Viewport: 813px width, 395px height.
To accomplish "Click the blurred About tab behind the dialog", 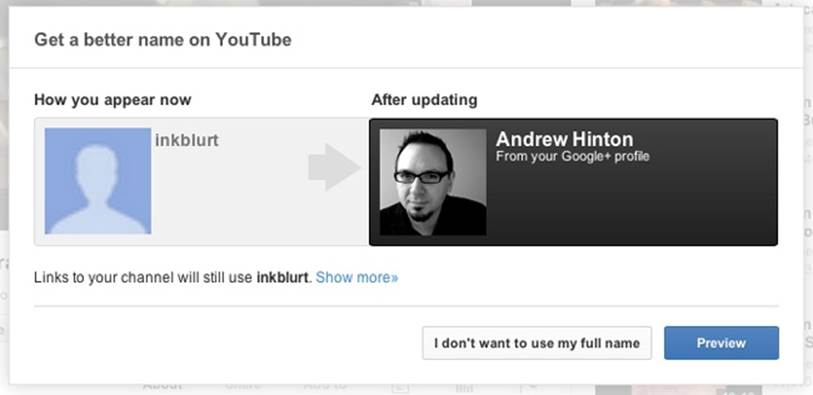I will click(162, 386).
